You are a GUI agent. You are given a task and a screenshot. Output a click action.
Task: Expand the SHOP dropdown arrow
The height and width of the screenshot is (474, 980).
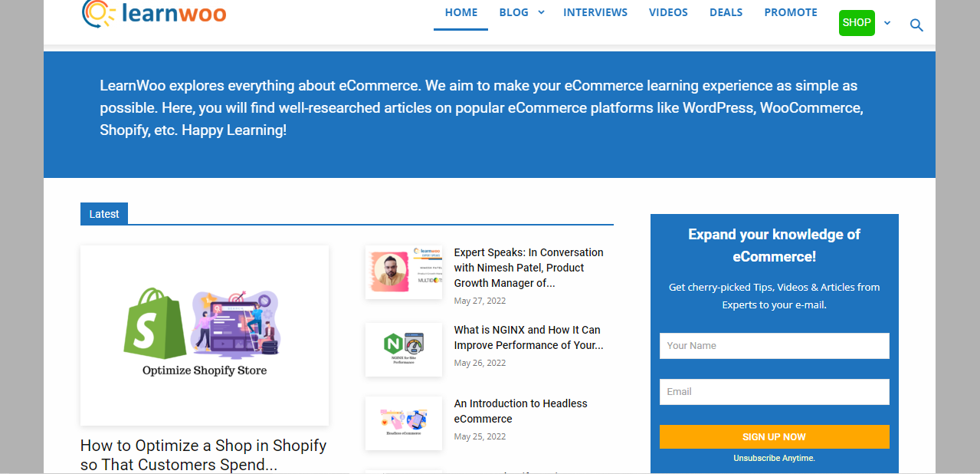point(887,23)
